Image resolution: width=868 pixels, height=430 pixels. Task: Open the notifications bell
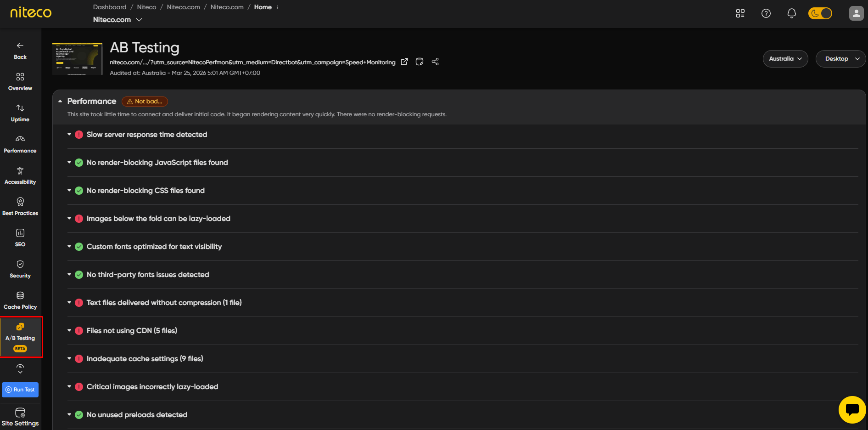[792, 13]
